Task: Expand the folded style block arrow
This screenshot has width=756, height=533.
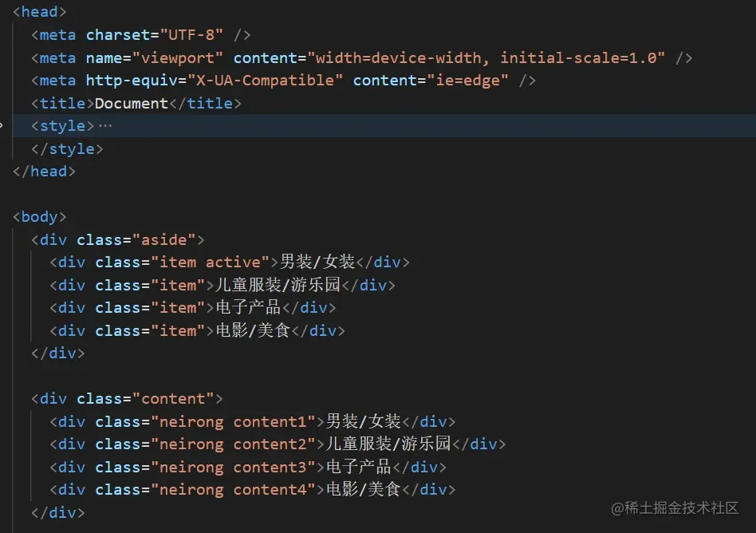Action: click(x=2, y=125)
